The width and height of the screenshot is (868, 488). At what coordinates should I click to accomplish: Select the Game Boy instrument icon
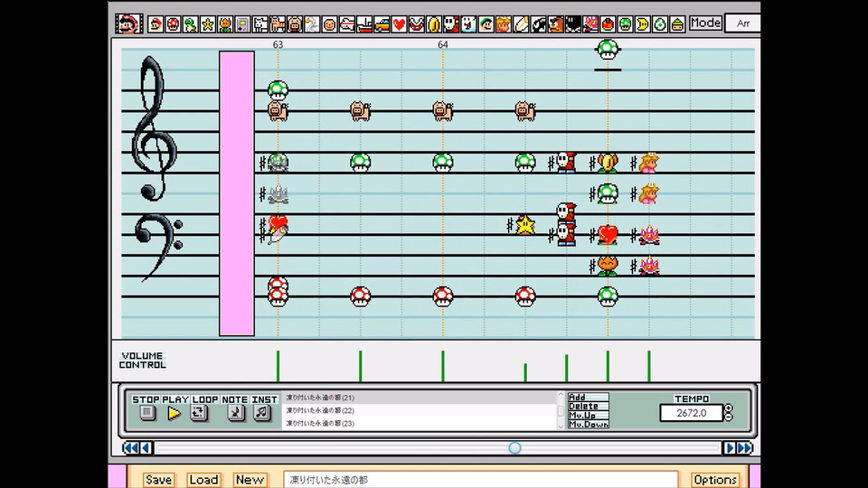[242, 24]
